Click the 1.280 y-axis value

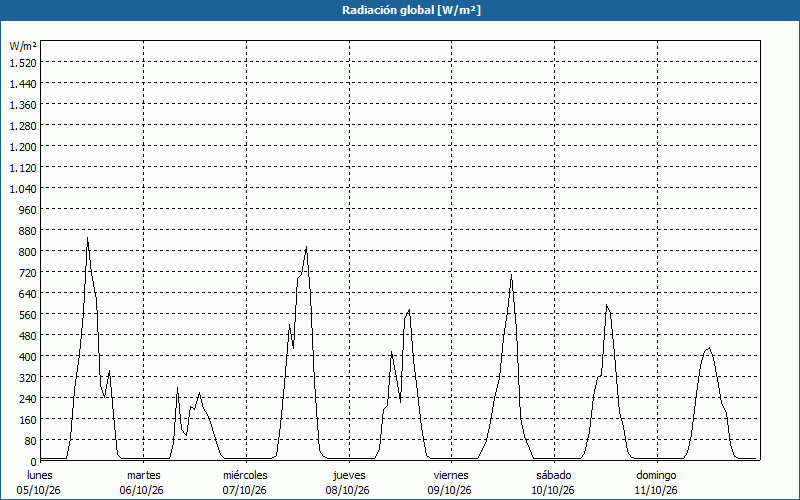(23, 126)
